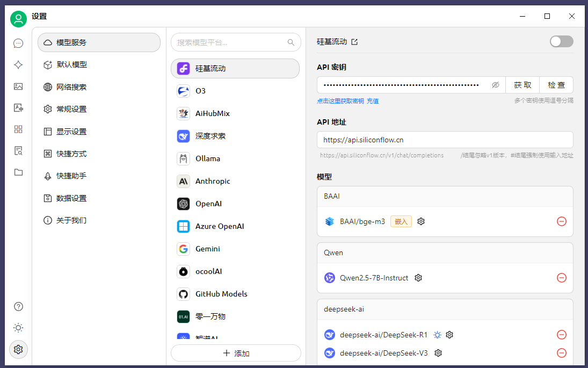The width and height of the screenshot is (588, 368).
Task: Open the Mini Apps grid icon
Action: pyautogui.click(x=18, y=129)
